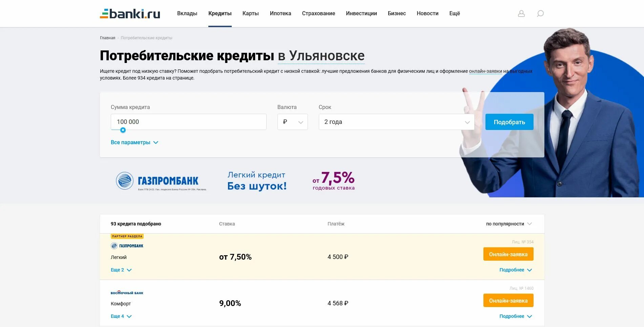Click the Ставка column header
The width and height of the screenshot is (644, 327).
tap(227, 224)
